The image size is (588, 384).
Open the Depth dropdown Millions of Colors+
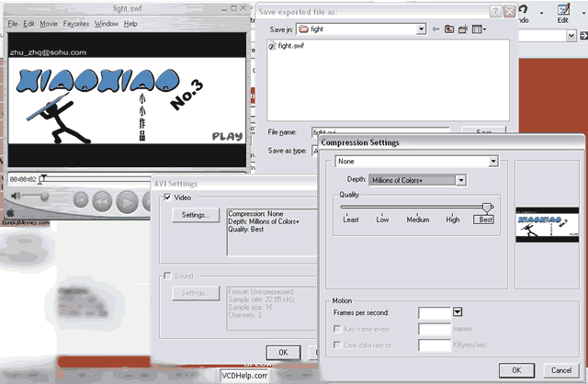[x=461, y=180]
